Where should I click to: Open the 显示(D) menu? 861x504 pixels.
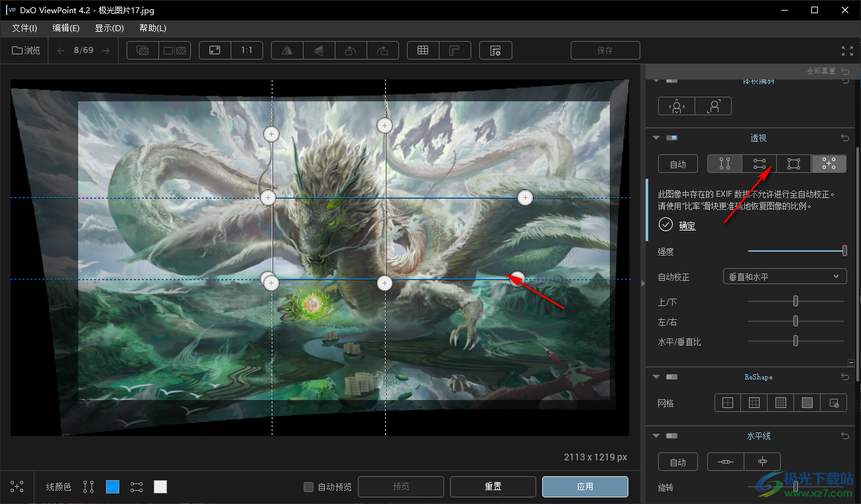pos(109,28)
